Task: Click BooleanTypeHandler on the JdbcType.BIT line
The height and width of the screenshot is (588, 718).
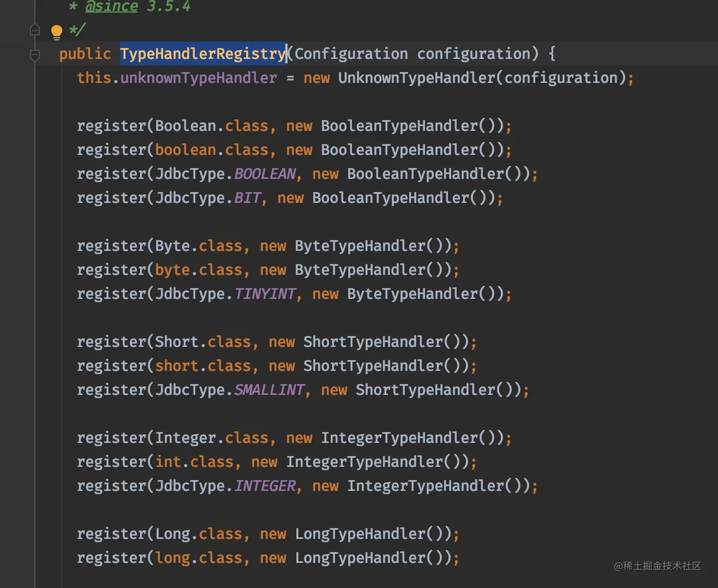Action: (391, 198)
